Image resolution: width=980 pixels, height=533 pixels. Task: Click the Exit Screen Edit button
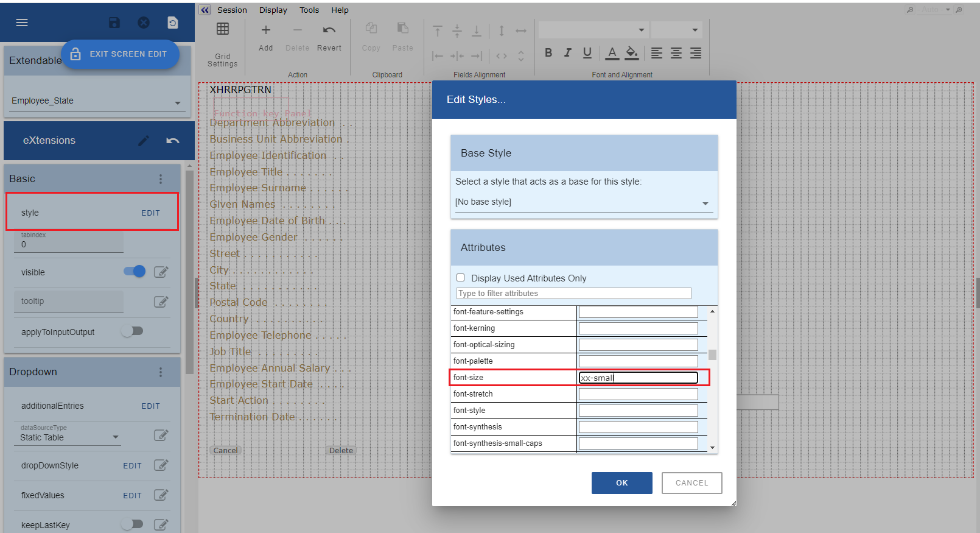[120, 54]
